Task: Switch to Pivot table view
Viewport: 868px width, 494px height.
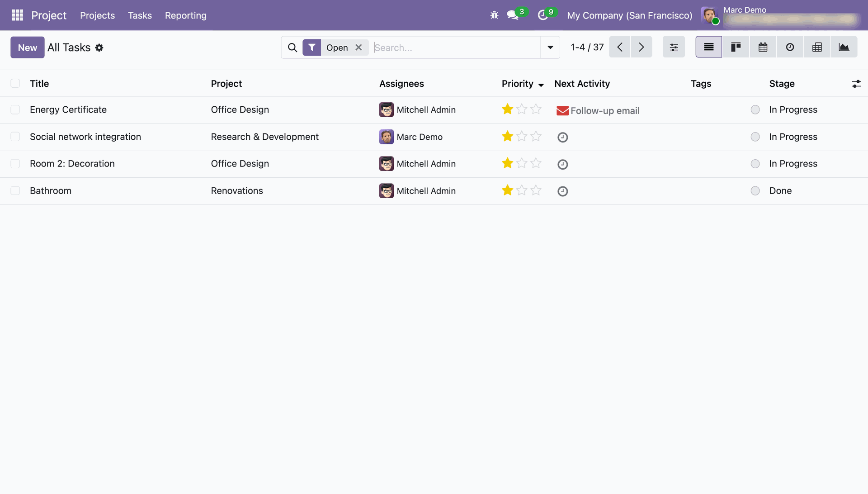Action: click(x=817, y=47)
